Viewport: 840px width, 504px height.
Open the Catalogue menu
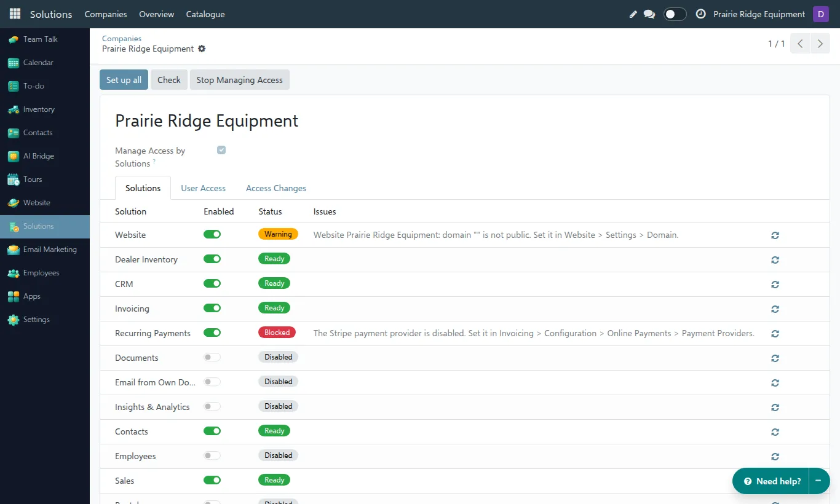205,14
